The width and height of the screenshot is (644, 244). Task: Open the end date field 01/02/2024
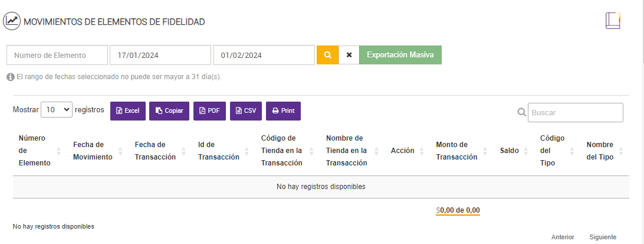[x=264, y=55]
